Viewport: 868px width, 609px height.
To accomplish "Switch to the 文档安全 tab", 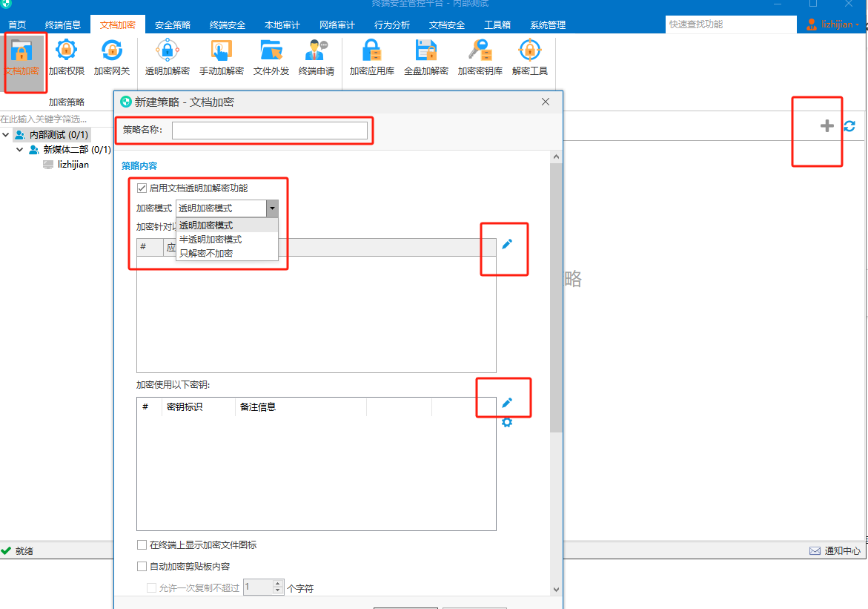I will [447, 25].
